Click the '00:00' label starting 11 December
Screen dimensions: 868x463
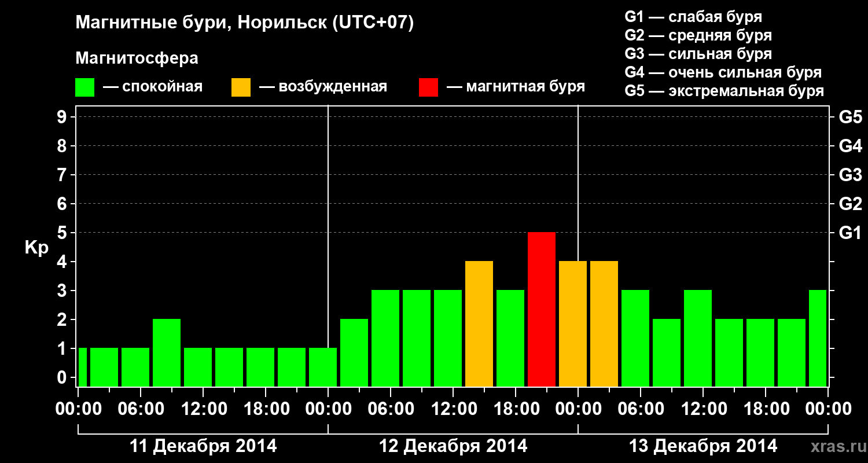tap(78, 409)
